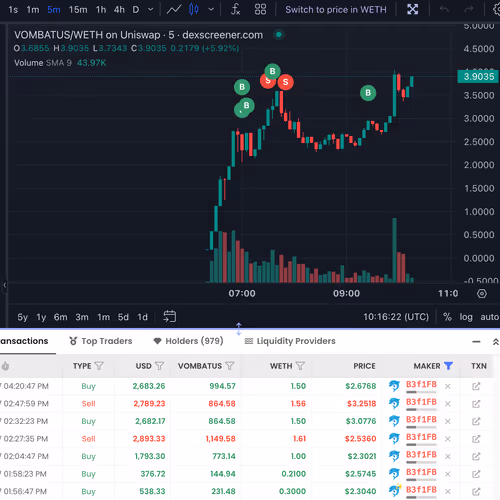This screenshot has height=500, width=500.
Task: Open the indicators fx menu
Action: pyautogui.click(x=235, y=10)
